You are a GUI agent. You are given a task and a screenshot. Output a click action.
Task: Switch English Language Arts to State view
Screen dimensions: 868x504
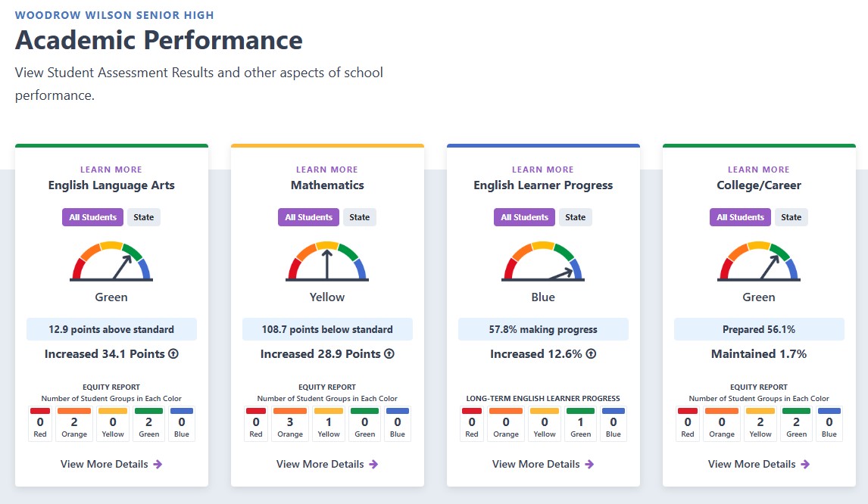tap(143, 217)
